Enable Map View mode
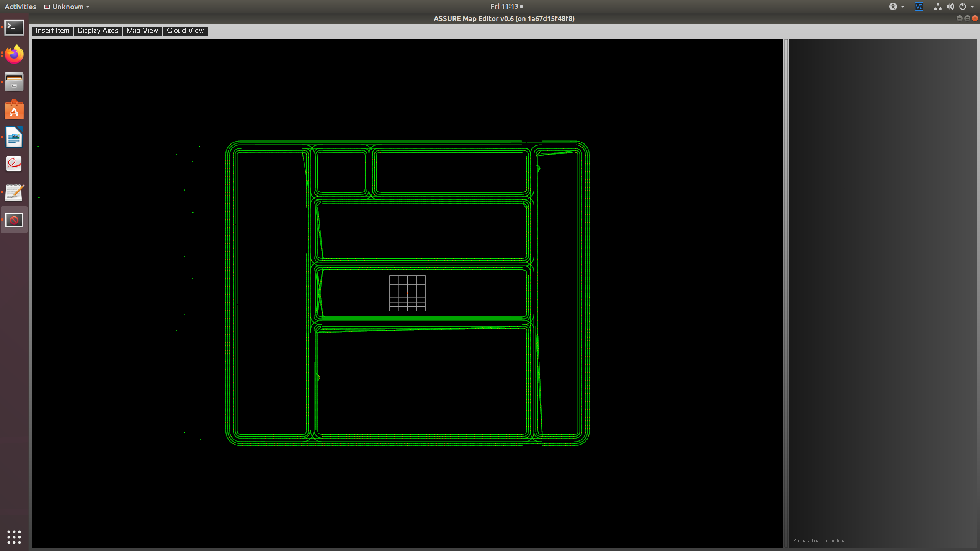The width and height of the screenshot is (980, 551). click(142, 31)
